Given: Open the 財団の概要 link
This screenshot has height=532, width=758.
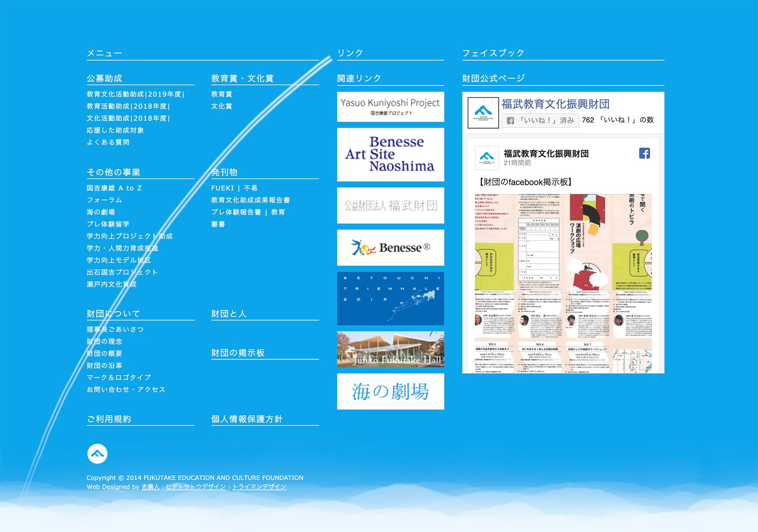Looking at the screenshot, I should tap(104, 354).
